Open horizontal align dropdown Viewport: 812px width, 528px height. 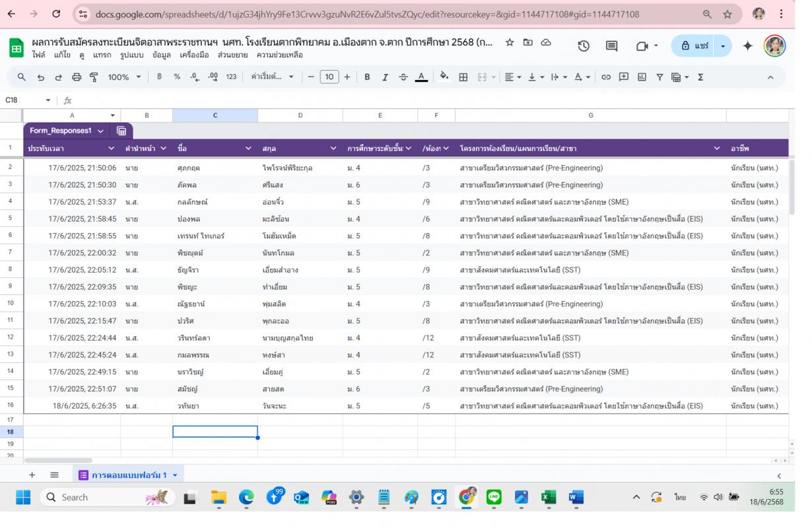(x=512, y=77)
